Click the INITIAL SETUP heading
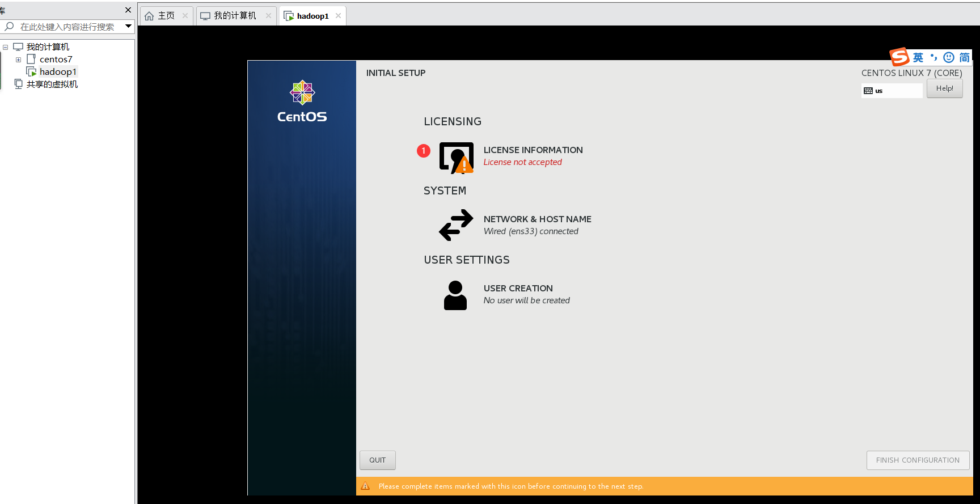 (x=396, y=73)
